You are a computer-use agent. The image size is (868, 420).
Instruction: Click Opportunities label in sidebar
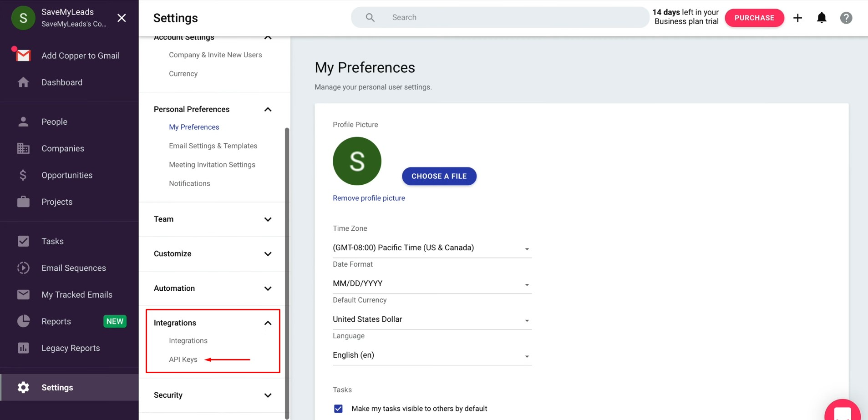[x=67, y=175]
